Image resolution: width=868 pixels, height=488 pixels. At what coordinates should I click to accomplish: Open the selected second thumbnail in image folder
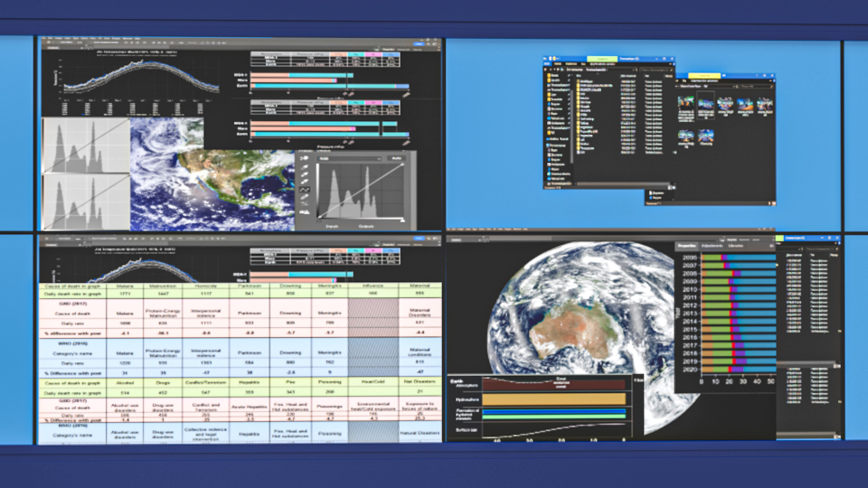[x=705, y=106]
